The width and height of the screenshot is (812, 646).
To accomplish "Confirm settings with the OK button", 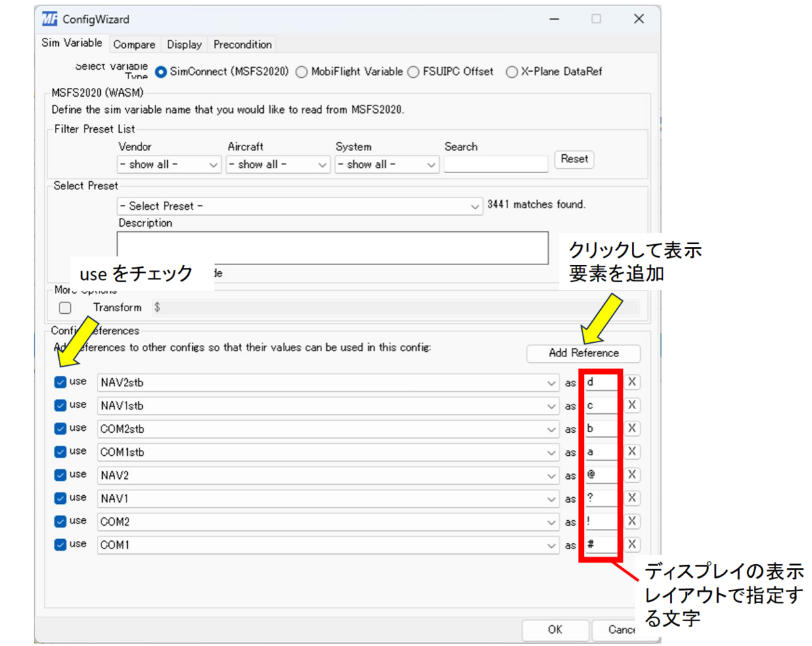I will click(x=554, y=630).
